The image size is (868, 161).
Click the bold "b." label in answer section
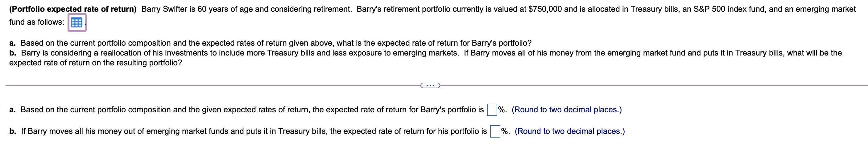(13, 131)
